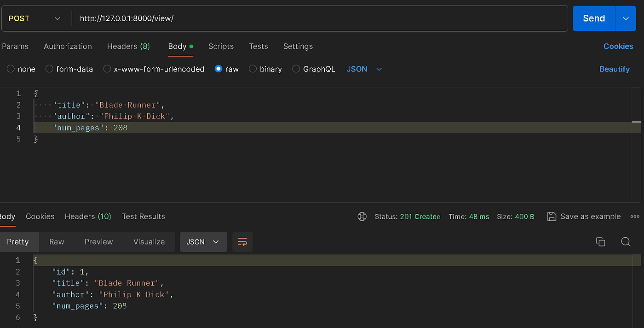644x328 pixels.
Task: Click the word wrap icon in response toolbar
Action: pos(242,242)
